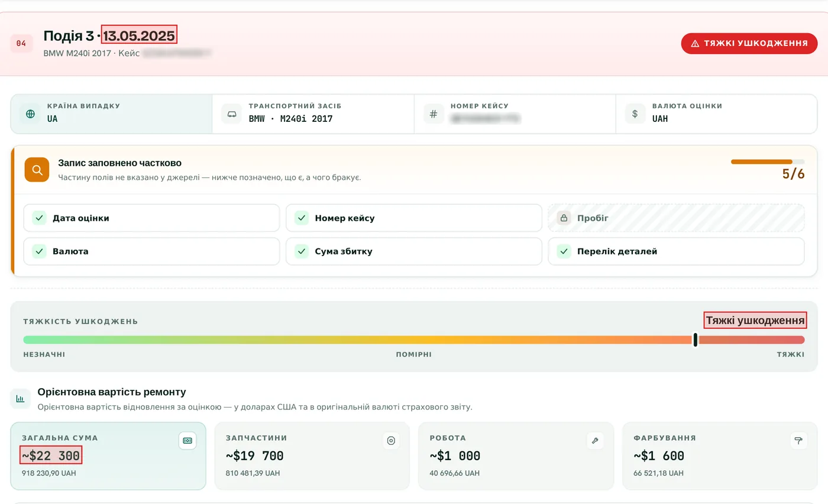Screen dimensions: 828x504
Task: Click the ~$1 600 painting amount
Action: click(x=659, y=456)
